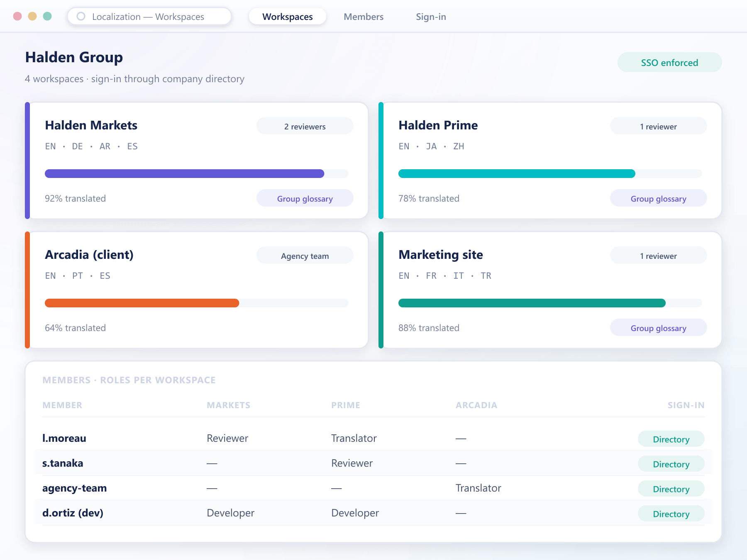Click d.ortiz's Developer role in Markets
747x560 pixels.
pyautogui.click(x=231, y=513)
